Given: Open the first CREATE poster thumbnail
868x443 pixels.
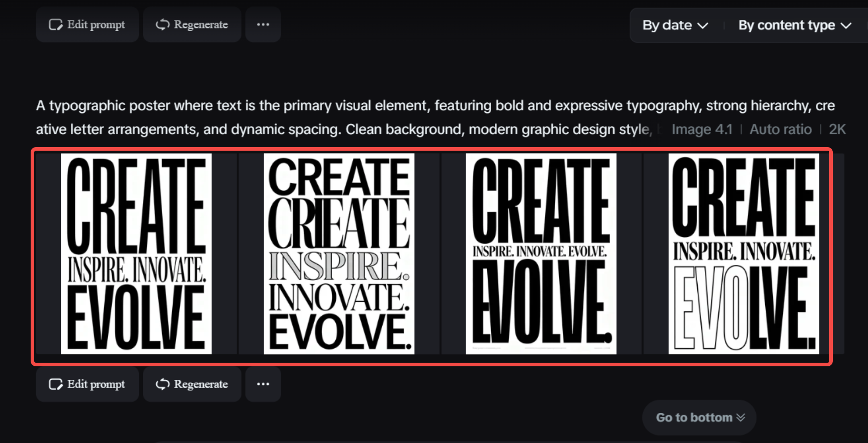Looking at the screenshot, I should [x=137, y=254].
